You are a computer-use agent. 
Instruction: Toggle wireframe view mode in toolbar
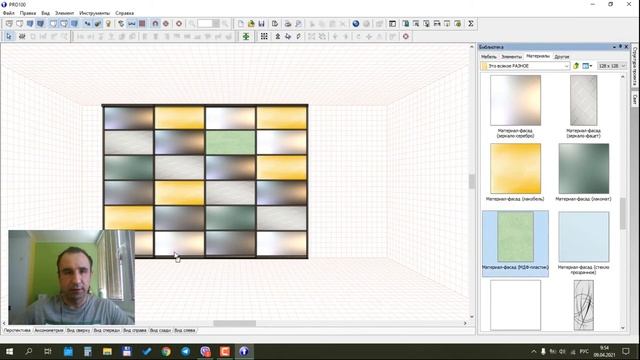9,24
